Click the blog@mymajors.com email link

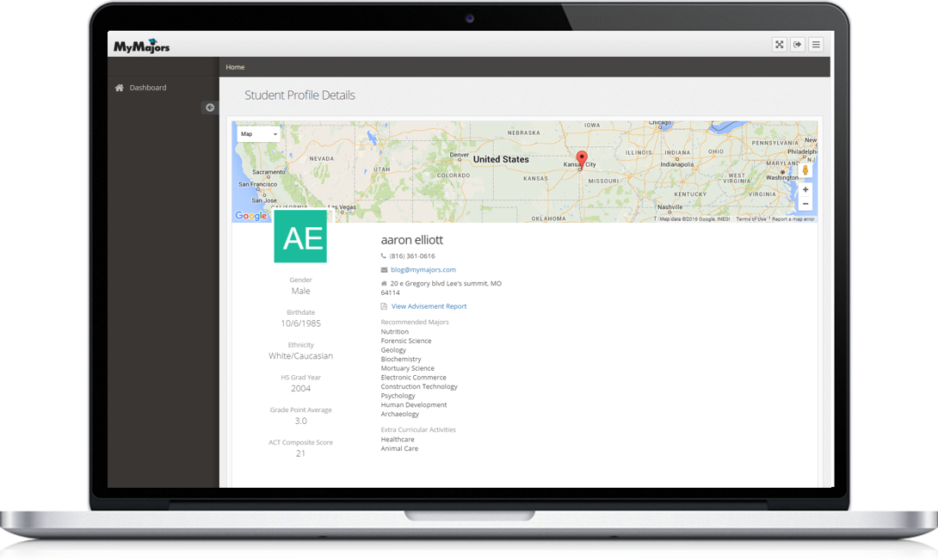[423, 270]
